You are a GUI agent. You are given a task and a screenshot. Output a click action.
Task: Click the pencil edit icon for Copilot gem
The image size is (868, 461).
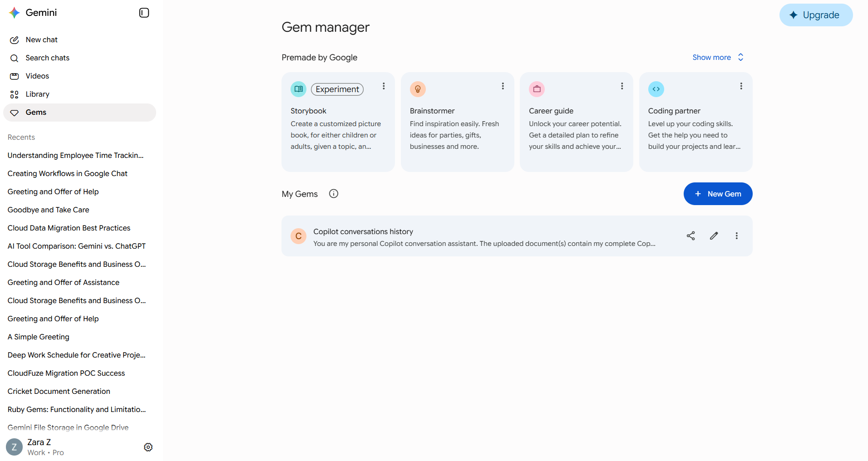click(x=714, y=236)
